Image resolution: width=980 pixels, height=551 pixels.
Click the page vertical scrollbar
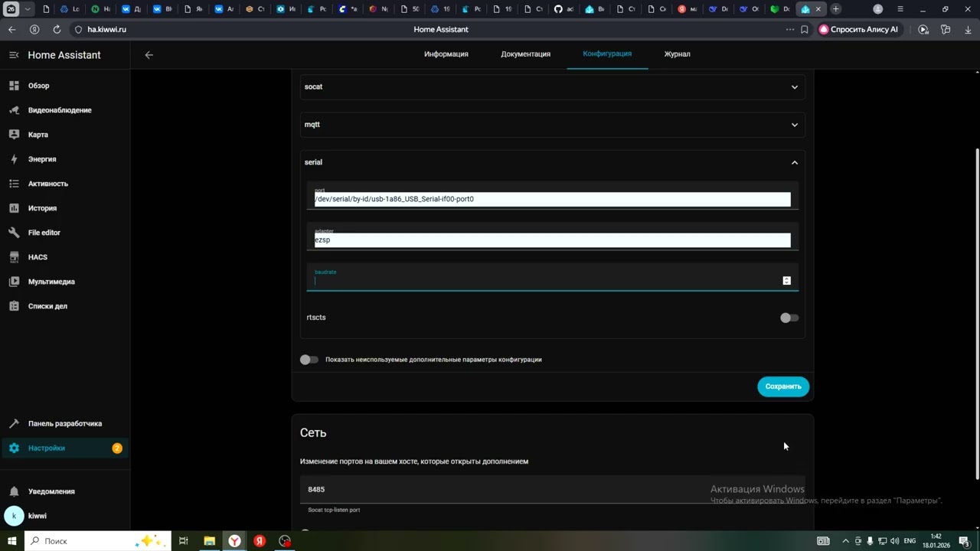tap(976, 314)
